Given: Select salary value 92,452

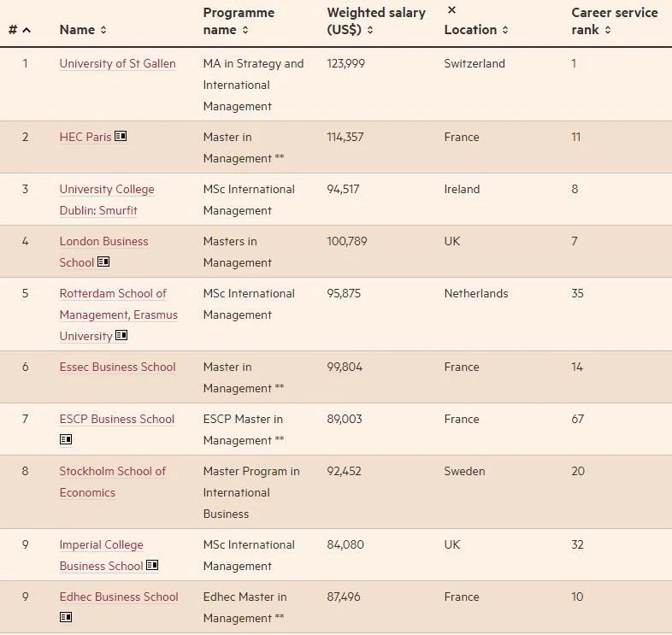Looking at the screenshot, I should coord(345,471).
